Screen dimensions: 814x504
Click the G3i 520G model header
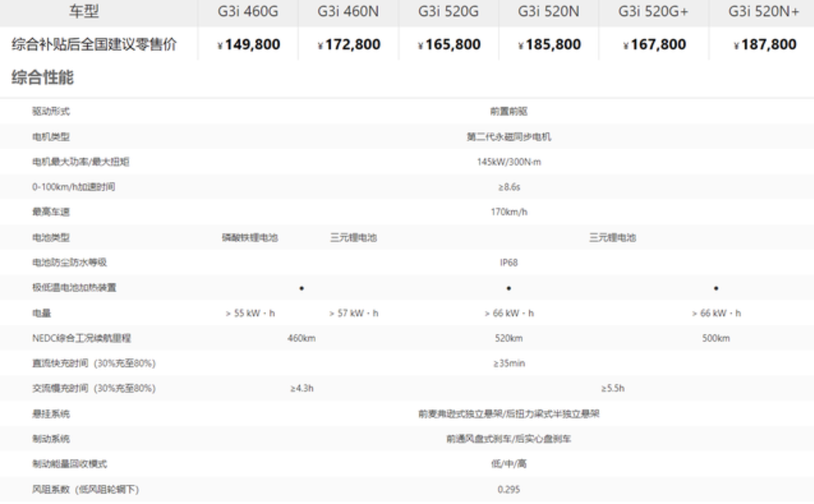pos(448,12)
